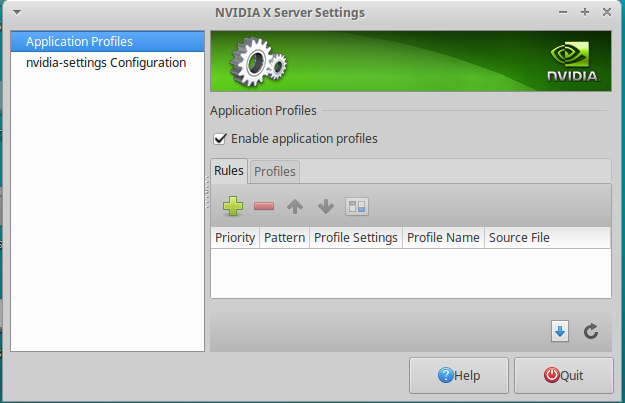Select nvidia-settings Configuration in the sidebar
The height and width of the screenshot is (403, 625).
coord(108,63)
